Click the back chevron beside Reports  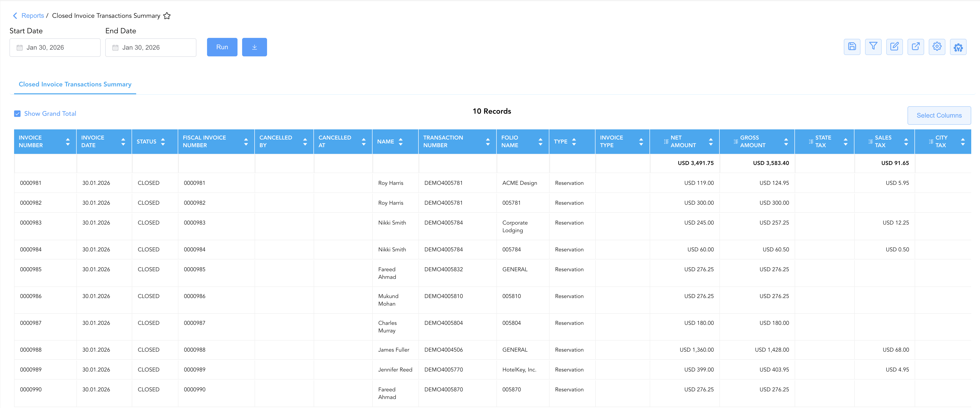(15, 16)
